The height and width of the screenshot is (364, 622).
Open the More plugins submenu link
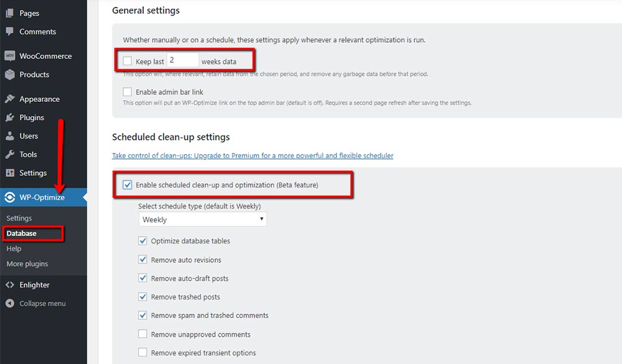27,264
